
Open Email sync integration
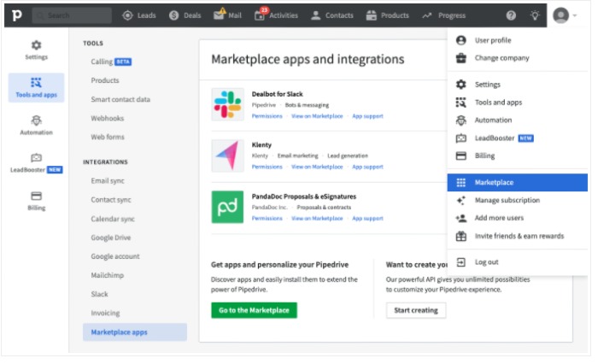[x=108, y=181]
